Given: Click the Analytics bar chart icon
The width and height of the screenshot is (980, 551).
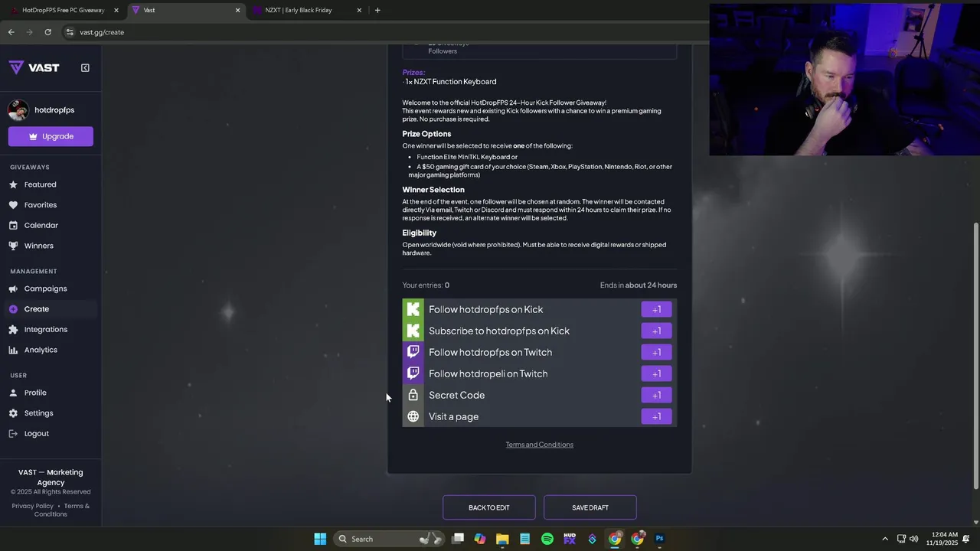Looking at the screenshot, I should point(13,350).
